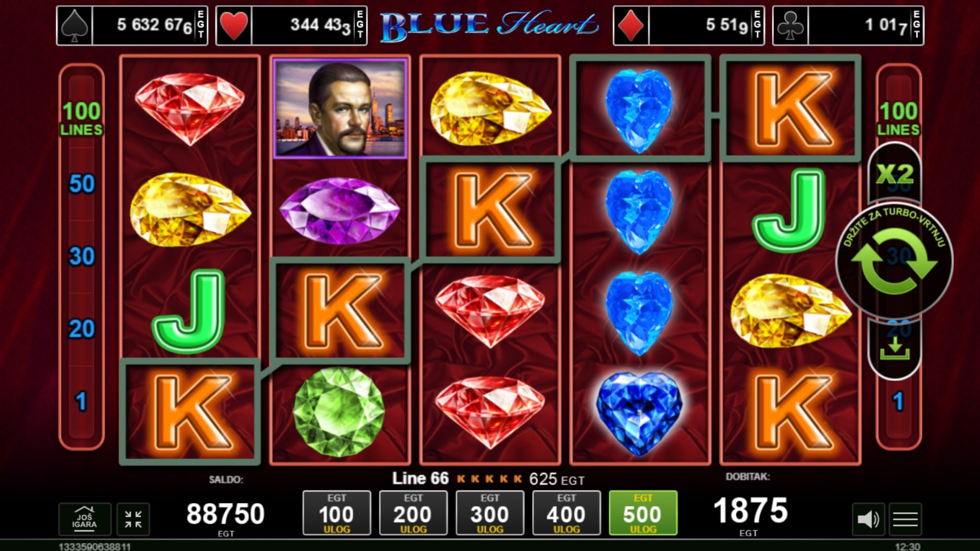Choose the 200 ulog bet
980x551 pixels.
[413, 513]
